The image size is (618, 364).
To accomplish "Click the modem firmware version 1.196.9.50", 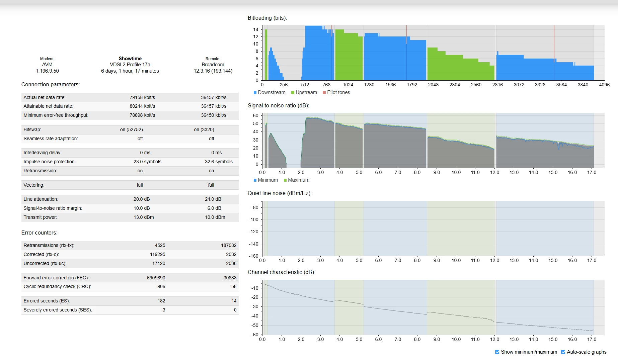I will point(47,71).
